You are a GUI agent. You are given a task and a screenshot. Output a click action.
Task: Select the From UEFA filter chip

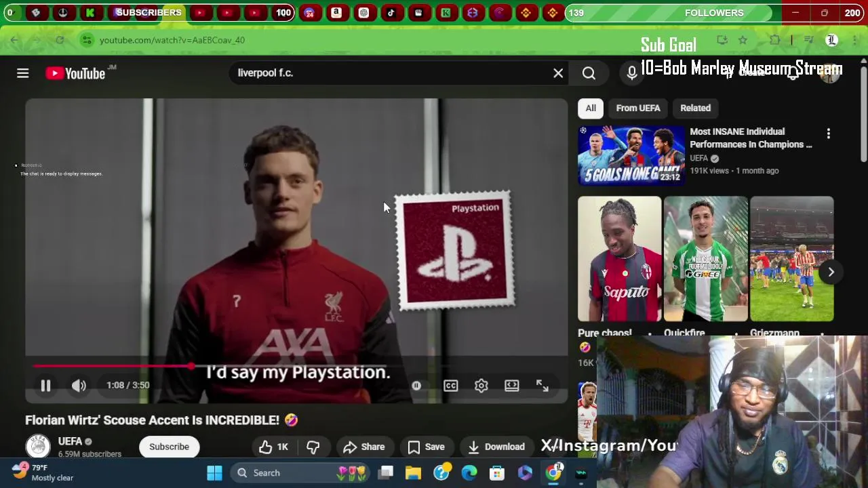point(637,108)
